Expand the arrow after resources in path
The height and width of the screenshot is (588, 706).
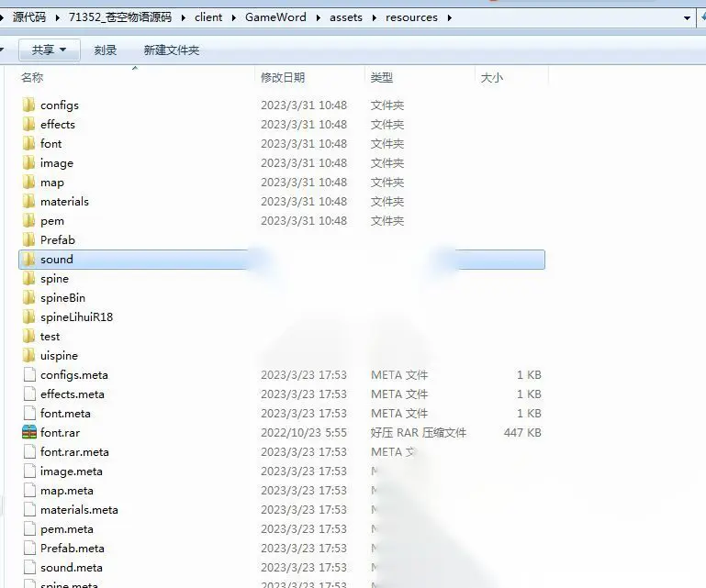click(449, 18)
